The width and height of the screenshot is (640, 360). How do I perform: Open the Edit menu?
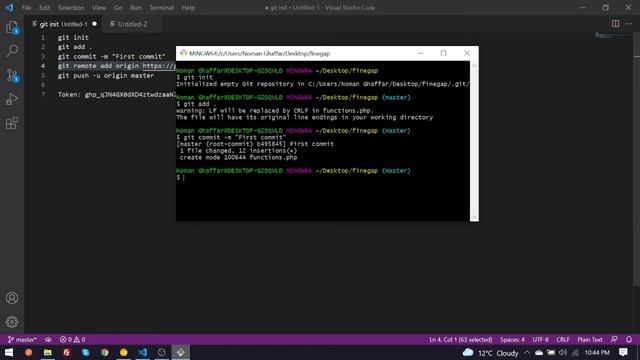click(x=44, y=8)
